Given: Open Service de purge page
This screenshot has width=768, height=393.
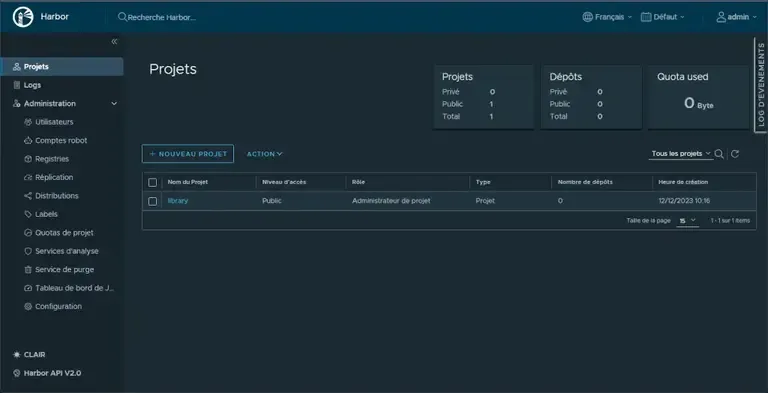Looking at the screenshot, I should pyautogui.click(x=65, y=270).
